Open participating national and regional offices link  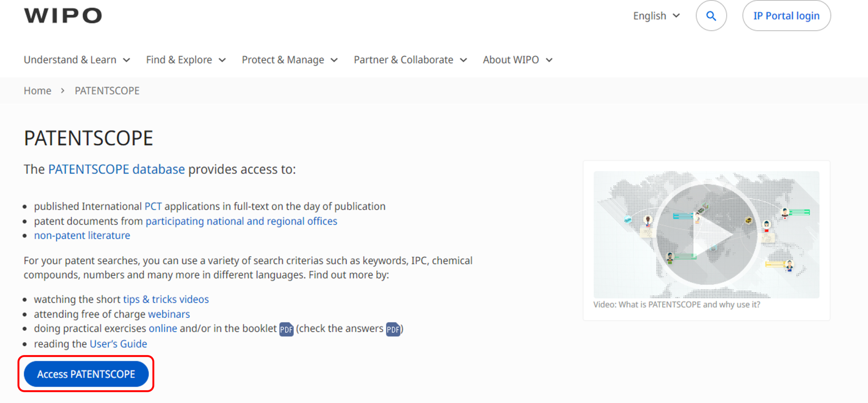coord(241,221)
